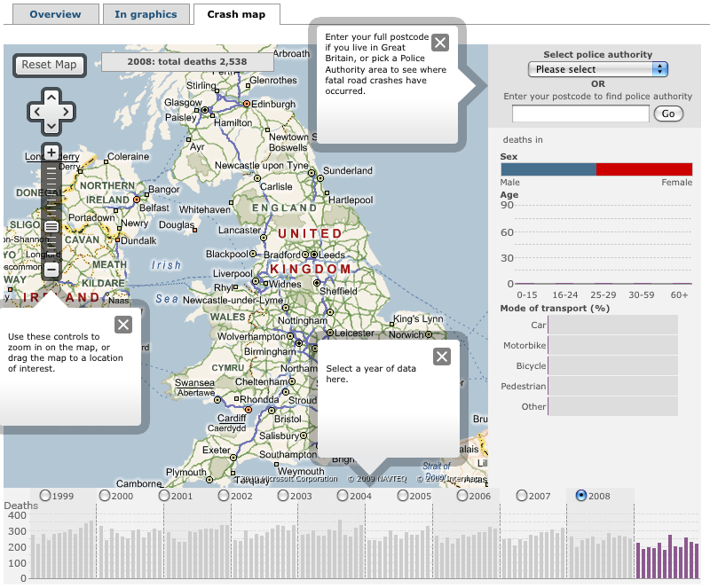Click the Douglas town marker on map
Image resolution: width=710 pixels, height=588 pixels.
(194, 230)
